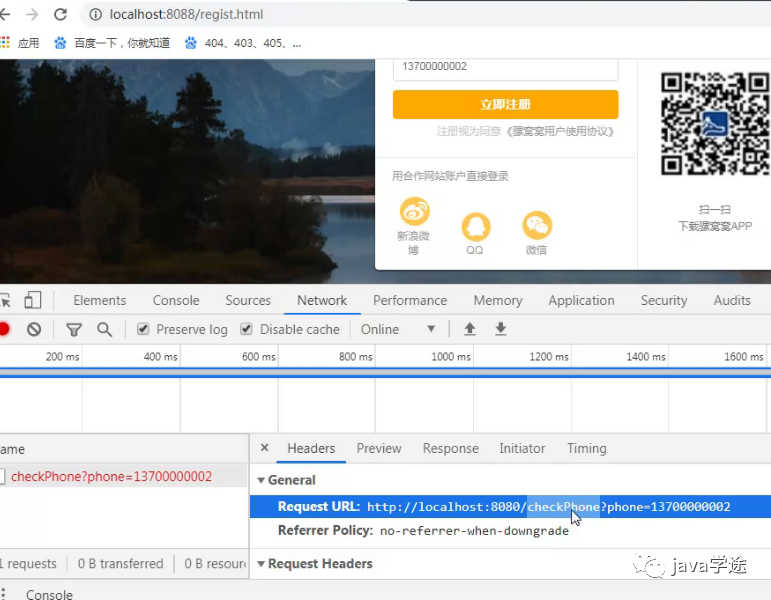Image resolution: width=771 pixels, height=600 pixels.
Task: Click the browser forward arrow
Action: [x=32, y=15]
